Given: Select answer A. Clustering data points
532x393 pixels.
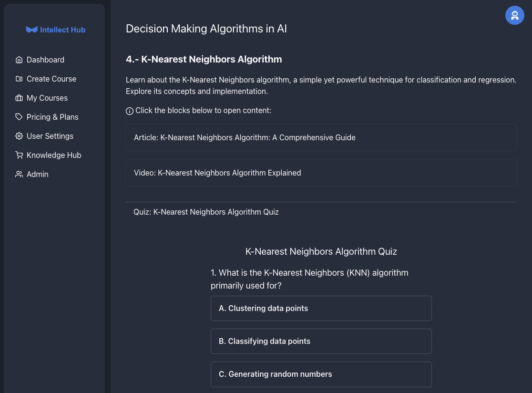Looking at the screenshot, I should 321,309.
